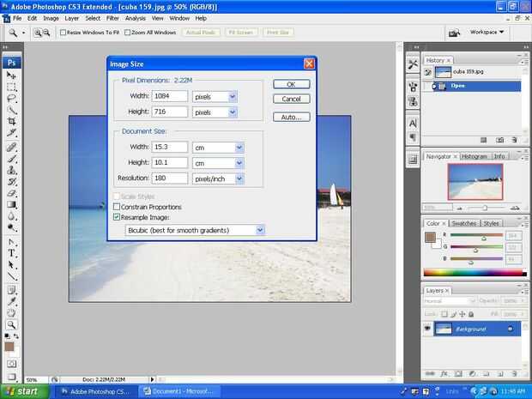
Task: Open document width cm dropdown
Action: click(239, 148)
